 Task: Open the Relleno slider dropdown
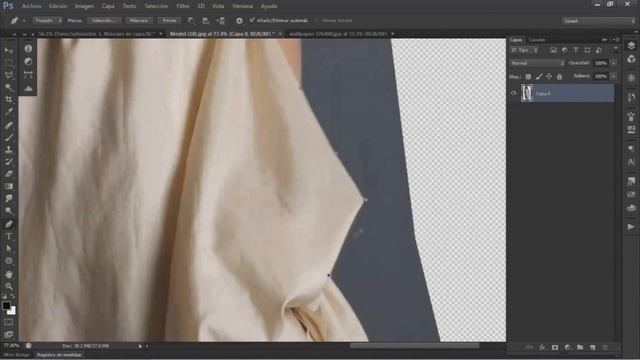tap(613, 76)
